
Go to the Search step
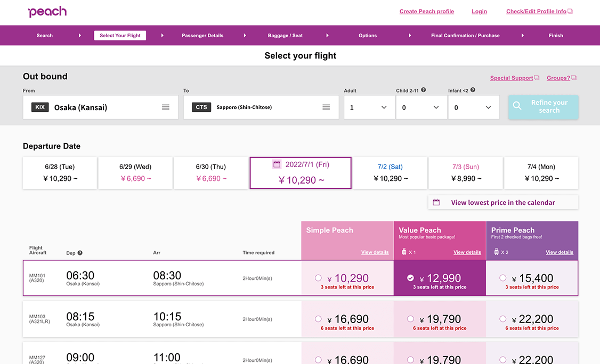pos(45,36)
